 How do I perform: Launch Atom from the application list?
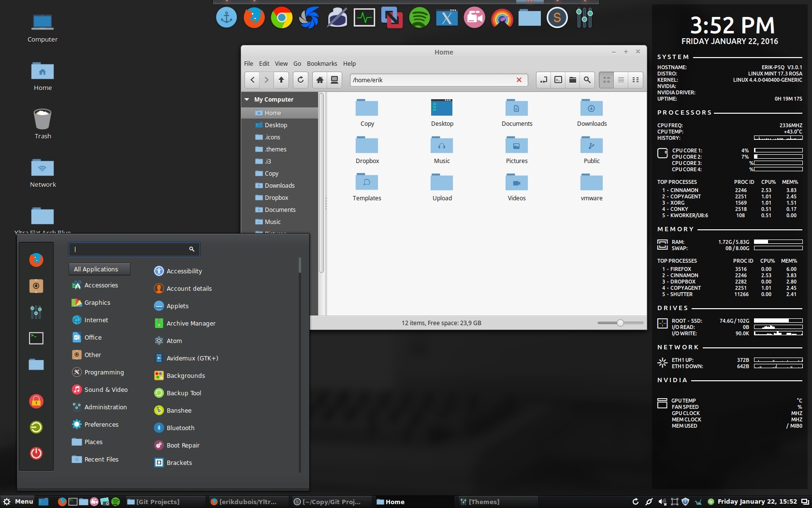tap(168, 341)
